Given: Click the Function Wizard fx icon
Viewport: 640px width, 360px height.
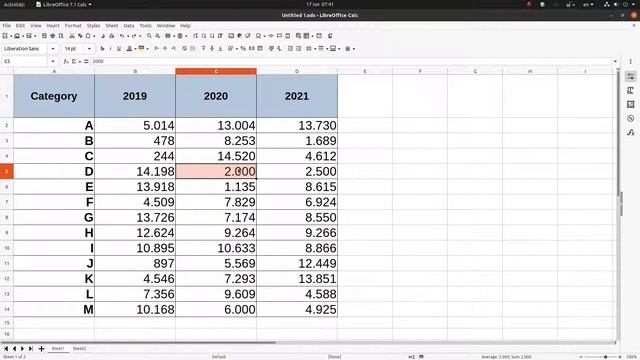Looking at the screenshot, I should coord(66,61).
